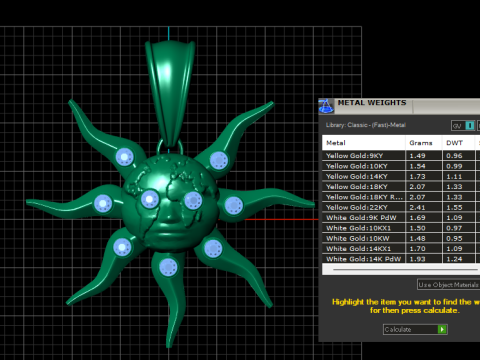The width and height of the screenshot is (480, 360).
Task: Click grams value 1.93 for 14K PdW
Action: (417, 259)
